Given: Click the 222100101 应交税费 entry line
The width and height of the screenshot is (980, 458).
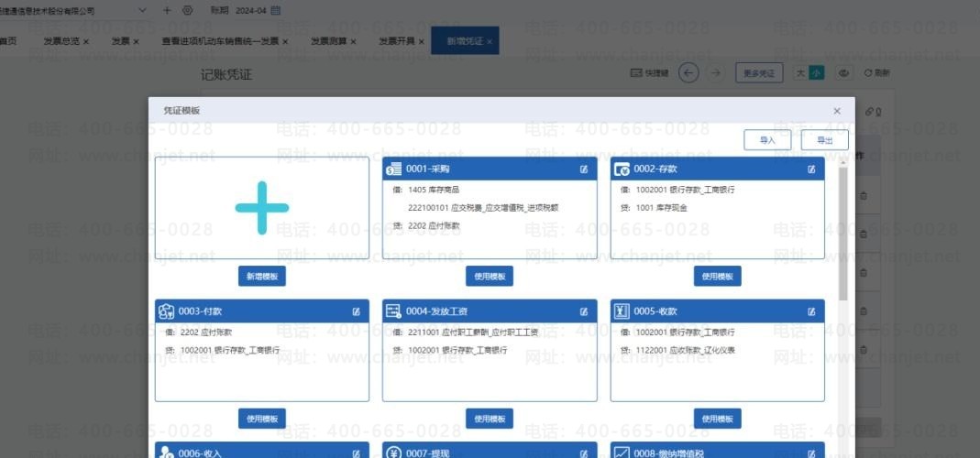Looking at the screenshot, I should pyautogui.click(x=483, y=207).
